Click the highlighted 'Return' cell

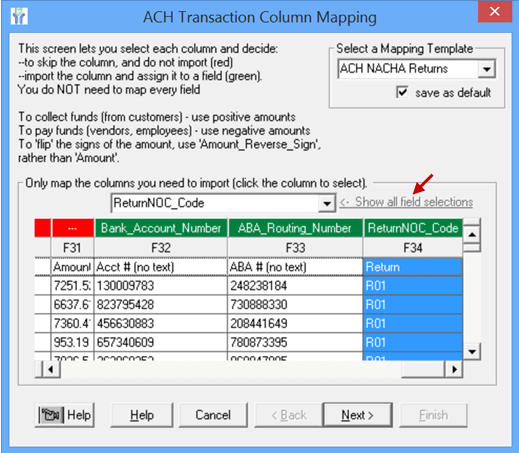click(x=413, y=267)
